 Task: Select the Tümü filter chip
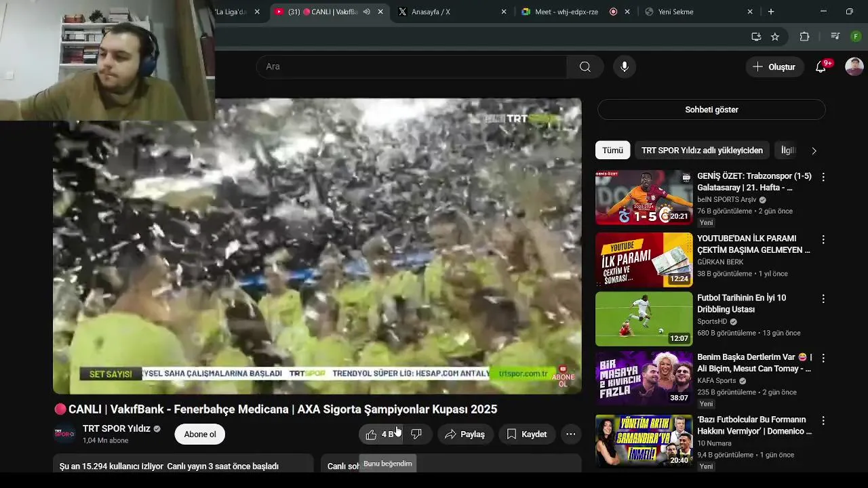tap(612, 150)
